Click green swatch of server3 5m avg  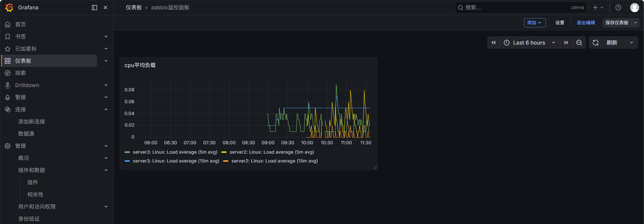point(127,152)
